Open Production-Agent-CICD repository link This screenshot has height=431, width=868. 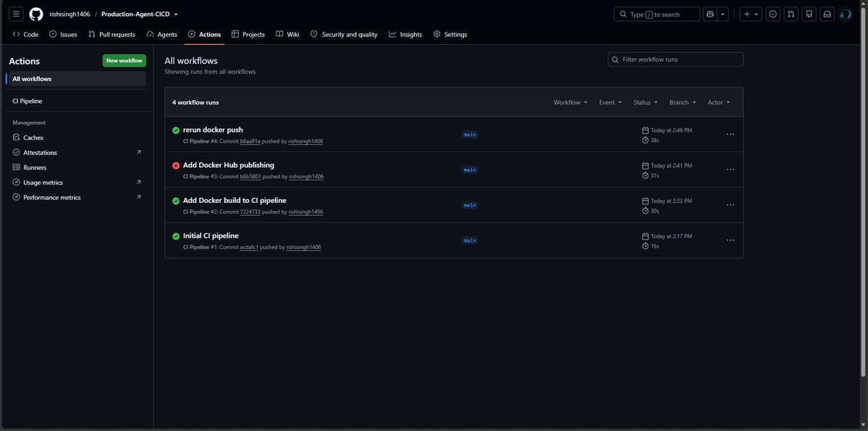point(135,14)
